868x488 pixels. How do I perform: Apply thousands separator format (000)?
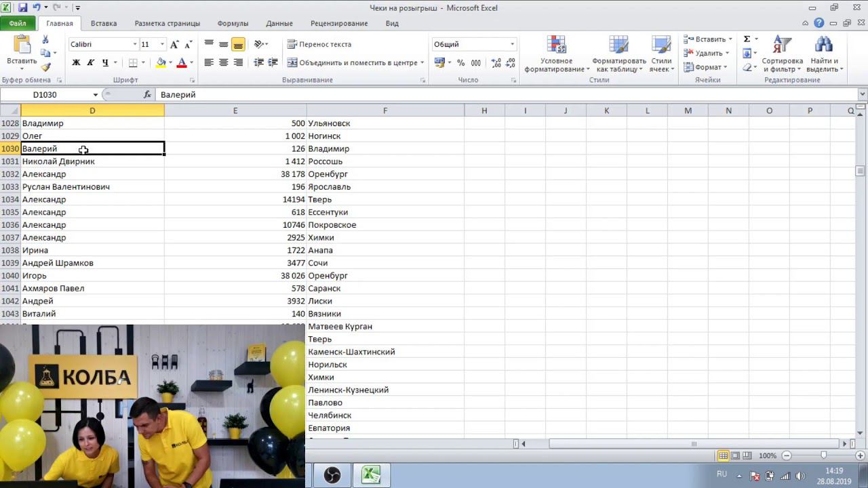click(475, 63)
